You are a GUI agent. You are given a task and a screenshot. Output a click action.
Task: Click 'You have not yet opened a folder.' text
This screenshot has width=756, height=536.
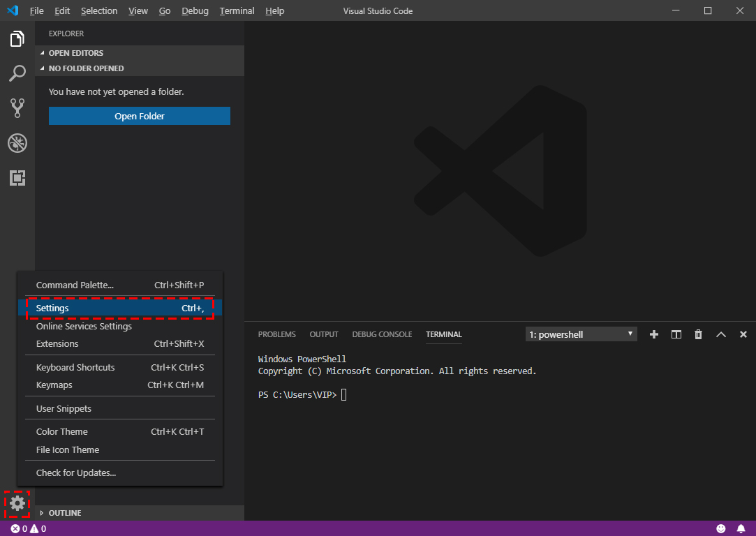click(116, 91)
